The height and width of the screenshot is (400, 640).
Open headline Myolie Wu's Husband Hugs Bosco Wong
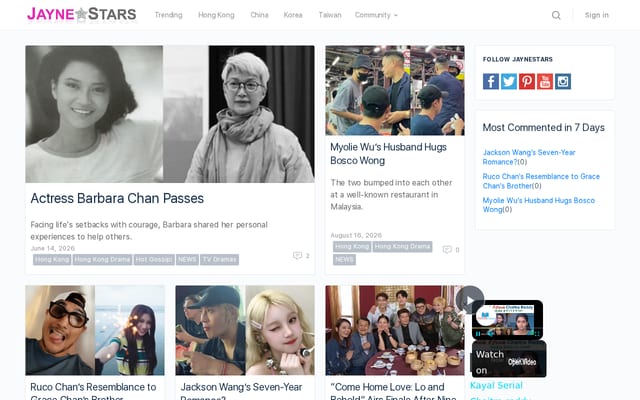point(388,154)
